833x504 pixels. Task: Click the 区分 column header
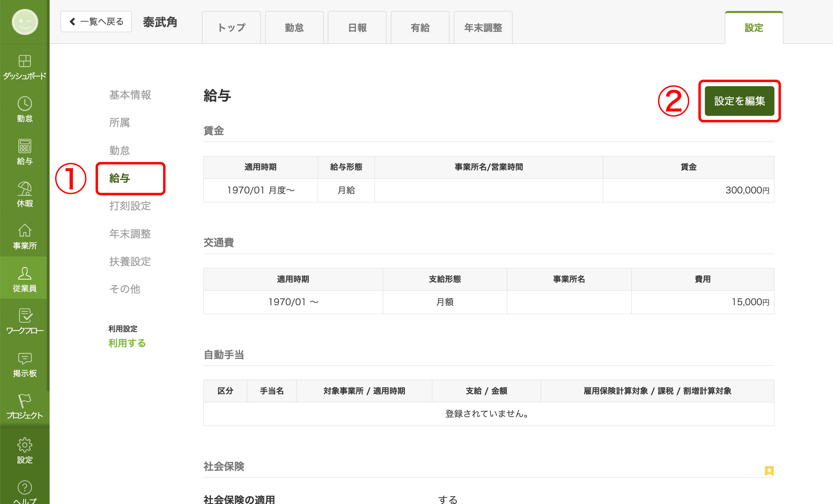pos(225,391)
